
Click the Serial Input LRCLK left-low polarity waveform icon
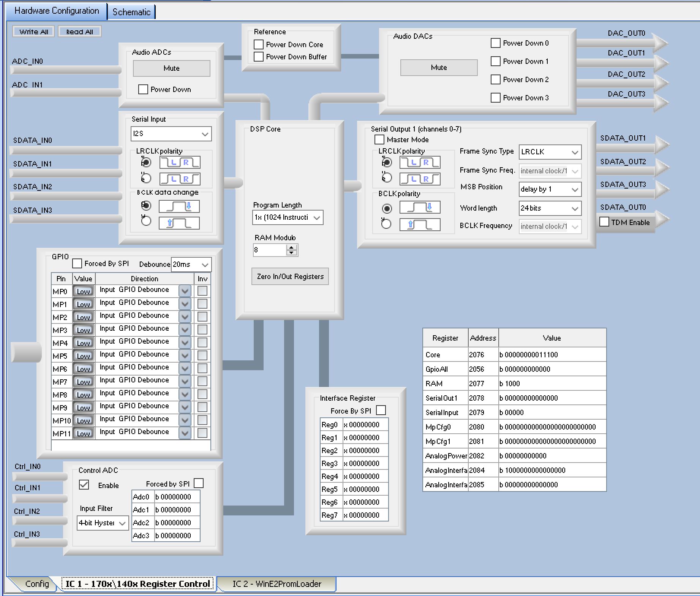[x=180, y=162]
